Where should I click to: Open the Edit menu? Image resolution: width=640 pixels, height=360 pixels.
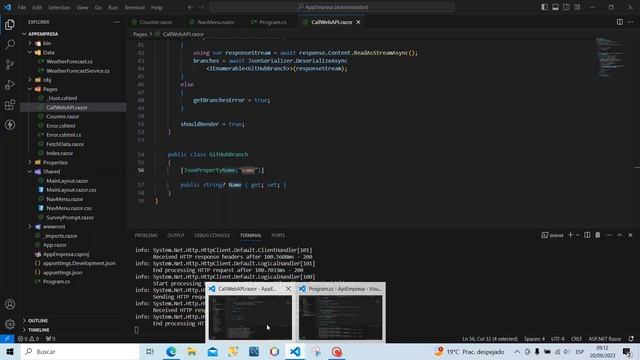(x=37, y=7)
